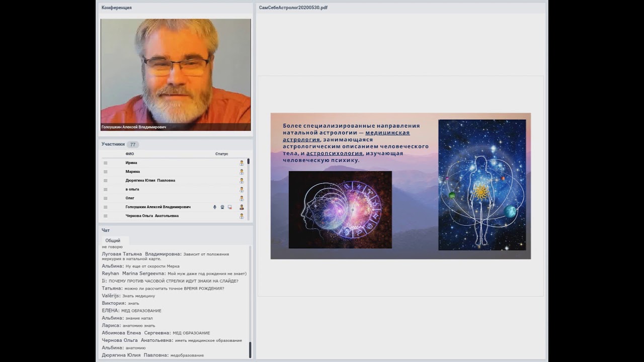The width and height of the screenshot is (644, 362).
Task: Click the ФИО column header
Action: tap(130, 154)
